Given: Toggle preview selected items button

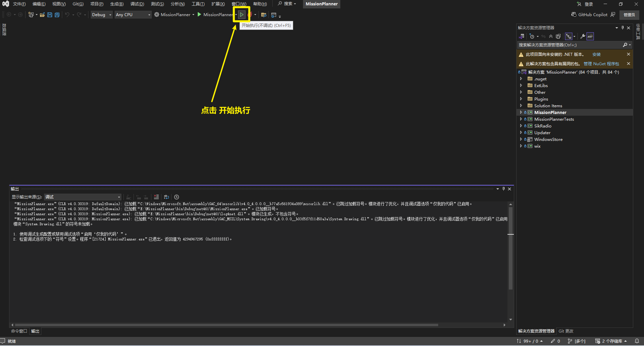Looking at the screenshot, I should tap(590, 36).
